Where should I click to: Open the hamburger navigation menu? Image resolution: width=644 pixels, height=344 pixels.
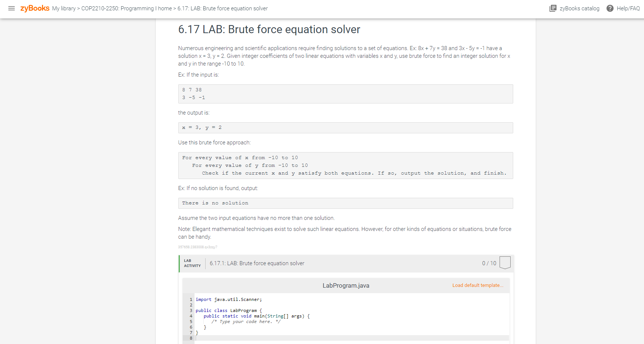[11, 8]
